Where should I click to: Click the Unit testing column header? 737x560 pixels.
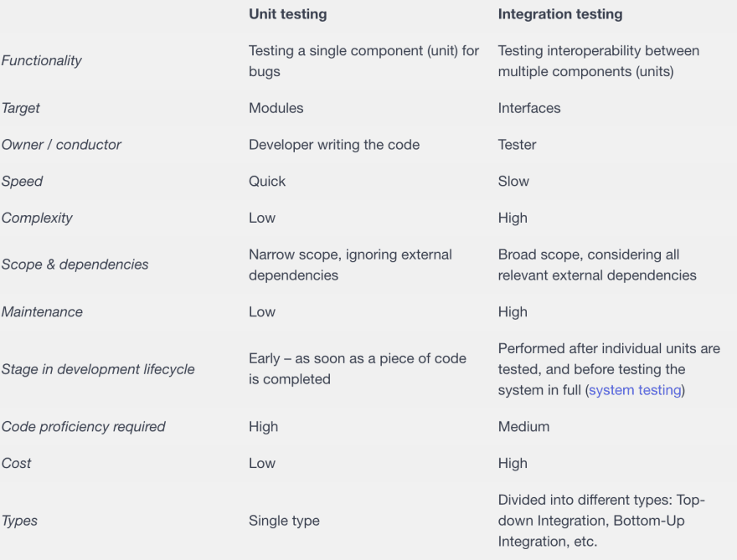point(287,14)
